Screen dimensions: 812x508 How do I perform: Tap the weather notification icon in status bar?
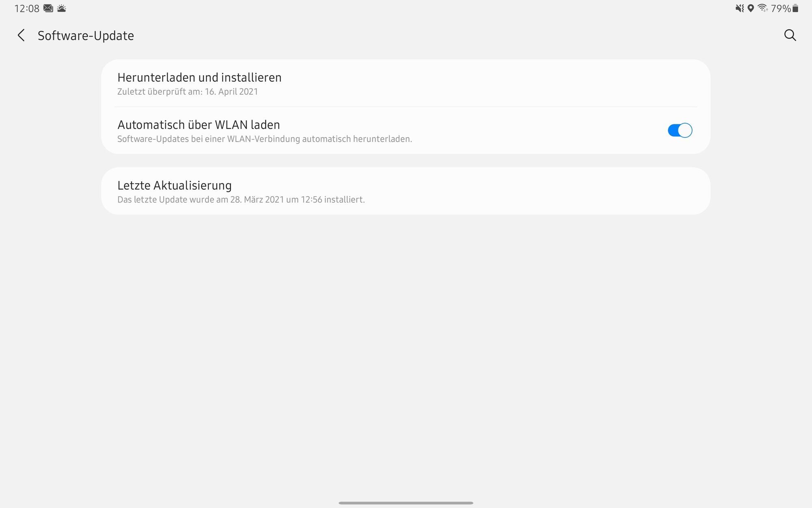pos(61,8)
